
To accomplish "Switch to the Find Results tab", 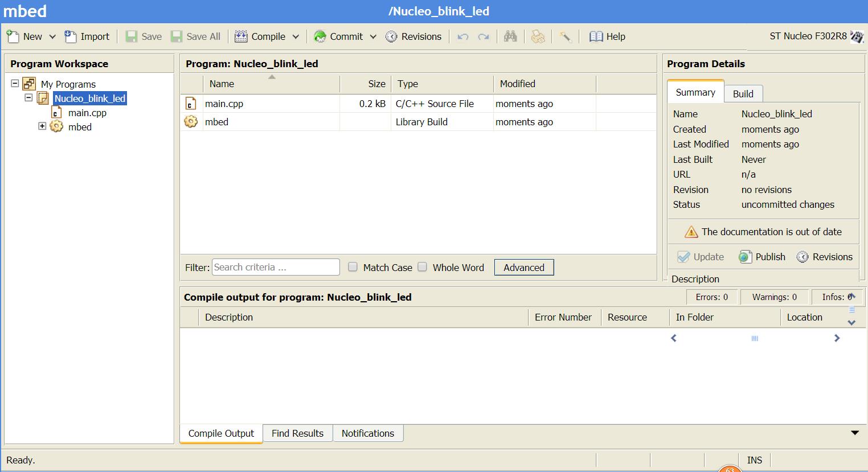I will point(297,433).
